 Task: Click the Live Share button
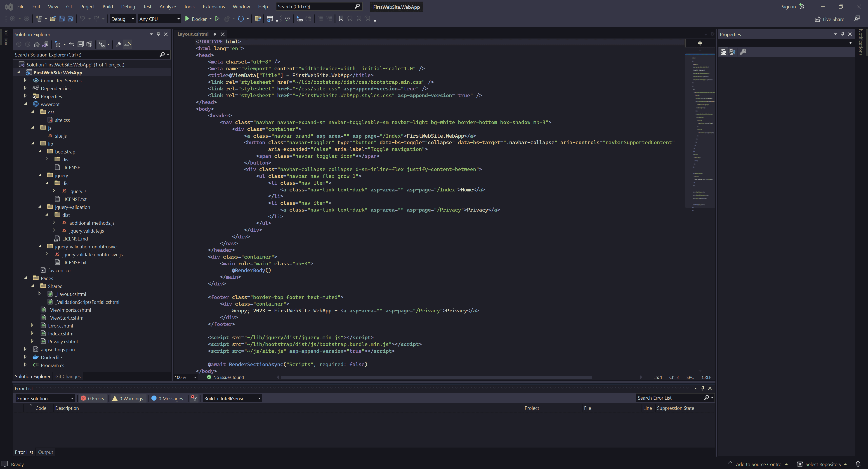click(x=830, y=19)
